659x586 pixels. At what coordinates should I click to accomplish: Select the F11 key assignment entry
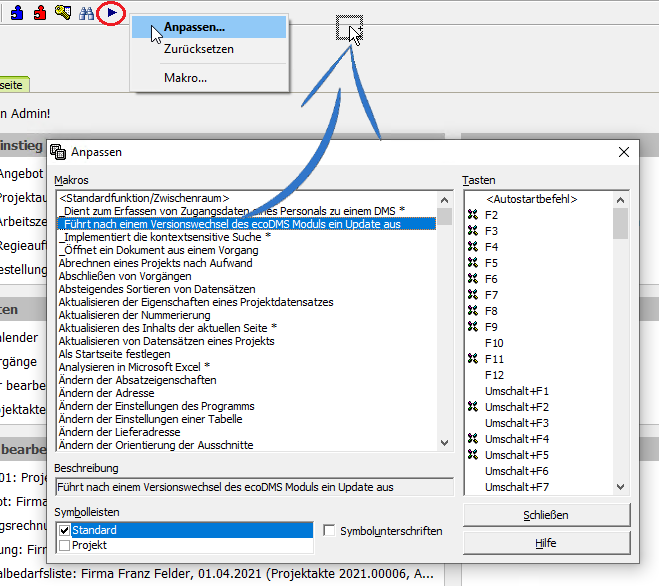click(495, 359)
